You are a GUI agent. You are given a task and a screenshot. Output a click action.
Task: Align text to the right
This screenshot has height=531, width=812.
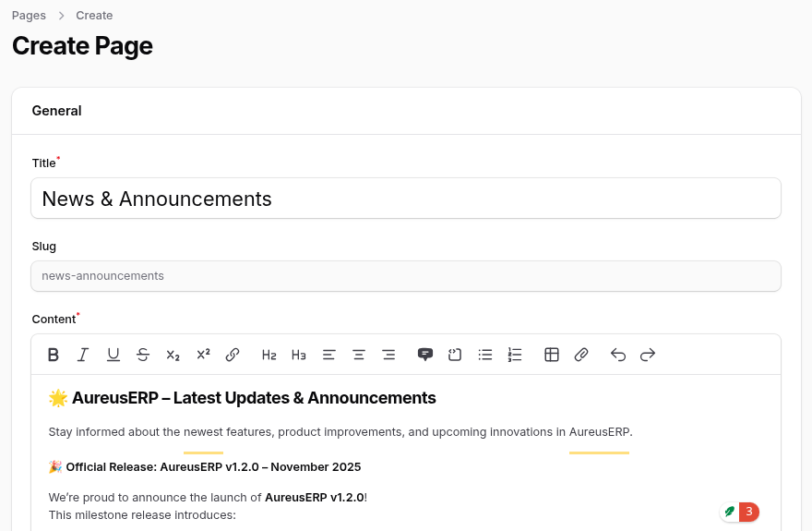pyautogui.click(x=388, y=355)
